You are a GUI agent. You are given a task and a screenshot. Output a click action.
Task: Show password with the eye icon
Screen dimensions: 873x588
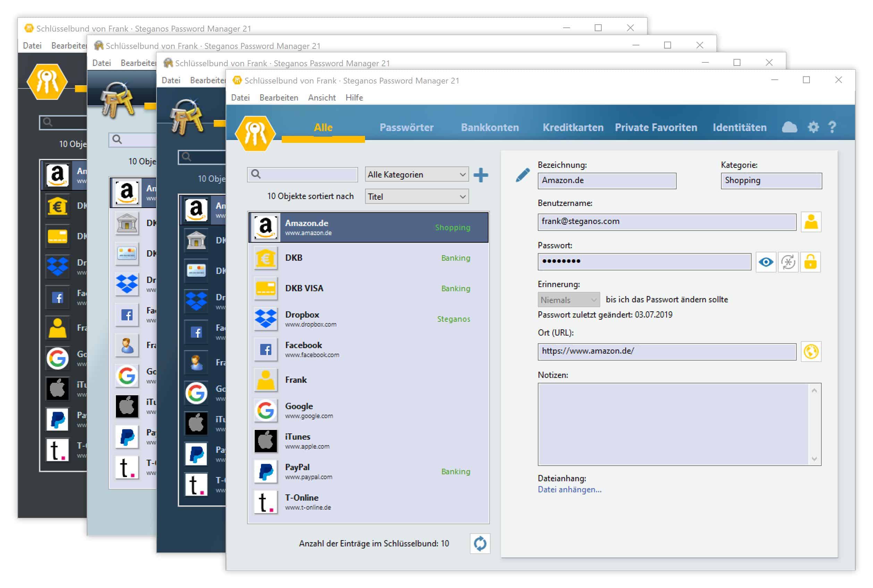tap(766, 262)
